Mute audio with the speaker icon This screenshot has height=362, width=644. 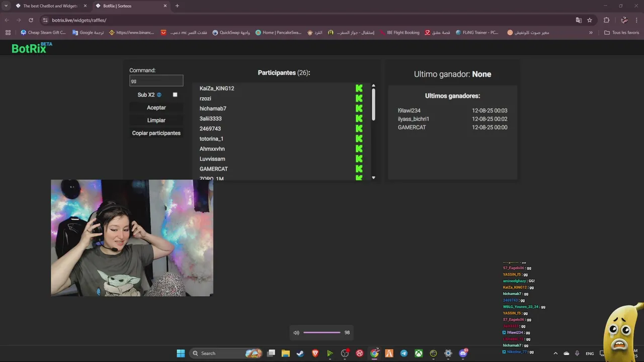pyautogui.click(x=296, y=333)
